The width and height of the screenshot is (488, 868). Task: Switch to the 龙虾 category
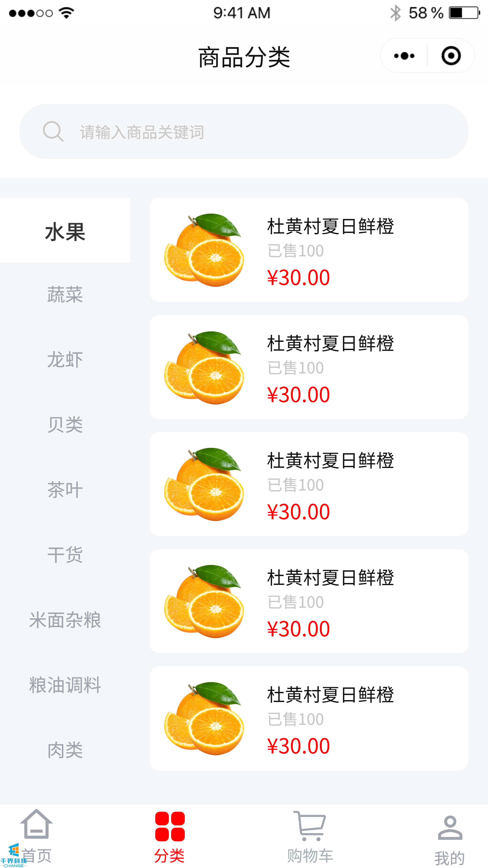coord(65,360)
